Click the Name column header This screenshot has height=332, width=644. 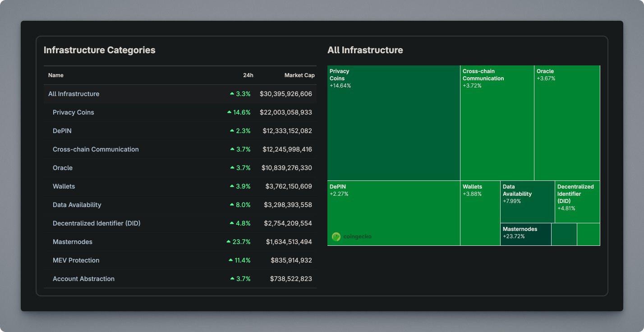tap(55, 75)
